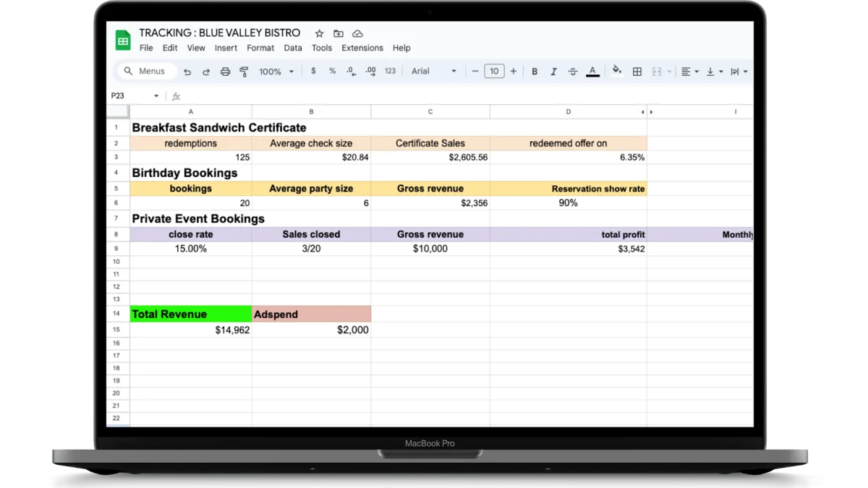Open the Google Sheets home icon
The image size is (868, 488).
pyautogui.click(x=123, y=40)
